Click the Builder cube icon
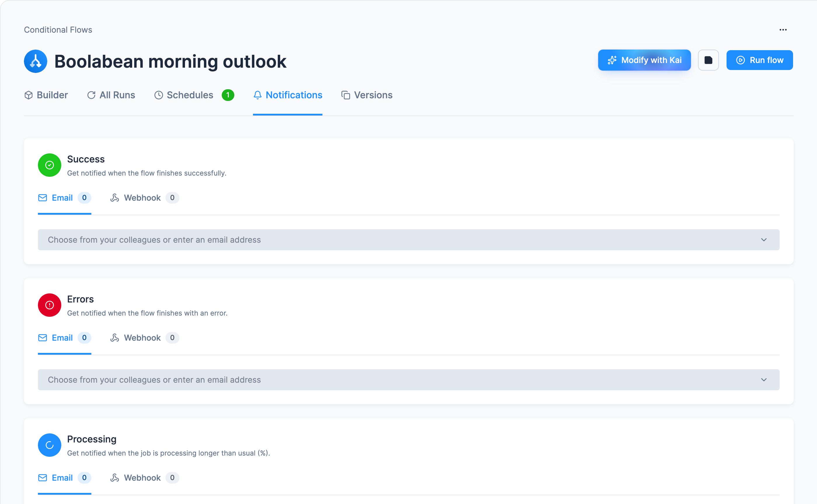The width and height of the screenshot is (817, 504). [29, 95]
